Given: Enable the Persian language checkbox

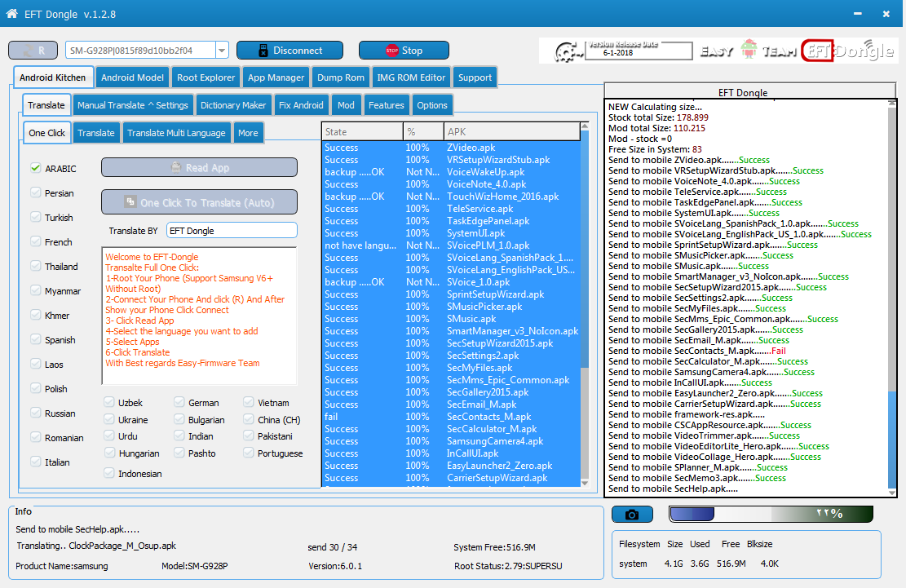Looking at the screenshot, I should tap(35, 192).
